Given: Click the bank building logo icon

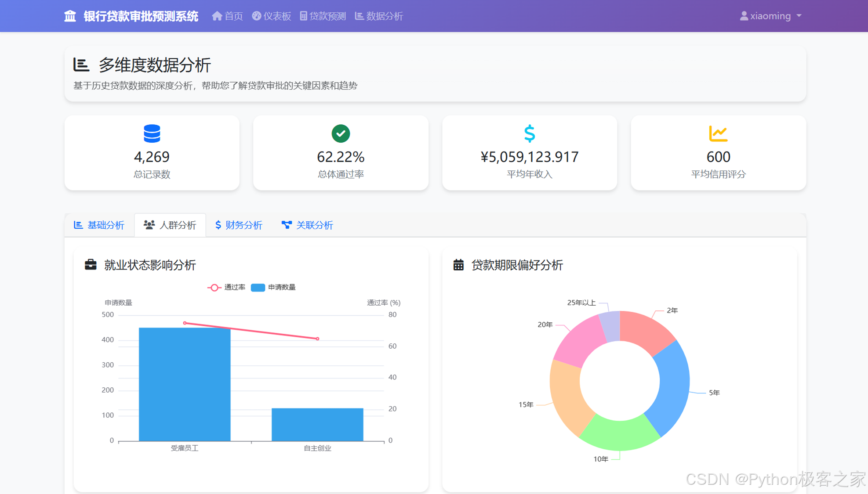Looking at the screenshot, I should coord(70,16).
